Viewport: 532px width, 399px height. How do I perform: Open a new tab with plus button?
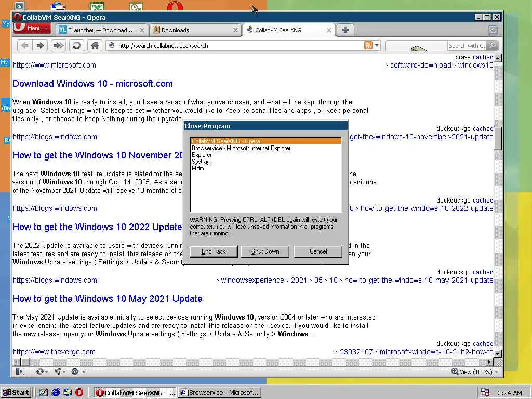pyautogui.click(x=345, y=30)
